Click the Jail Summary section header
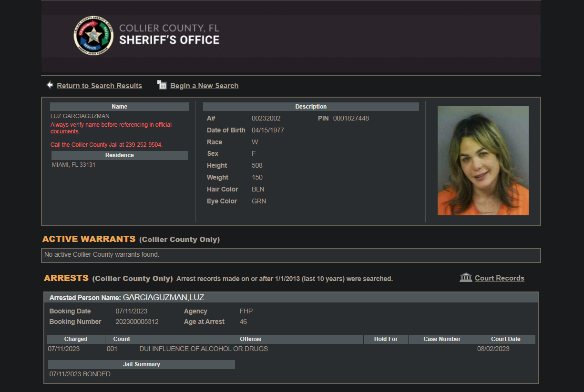 [141, 364]
